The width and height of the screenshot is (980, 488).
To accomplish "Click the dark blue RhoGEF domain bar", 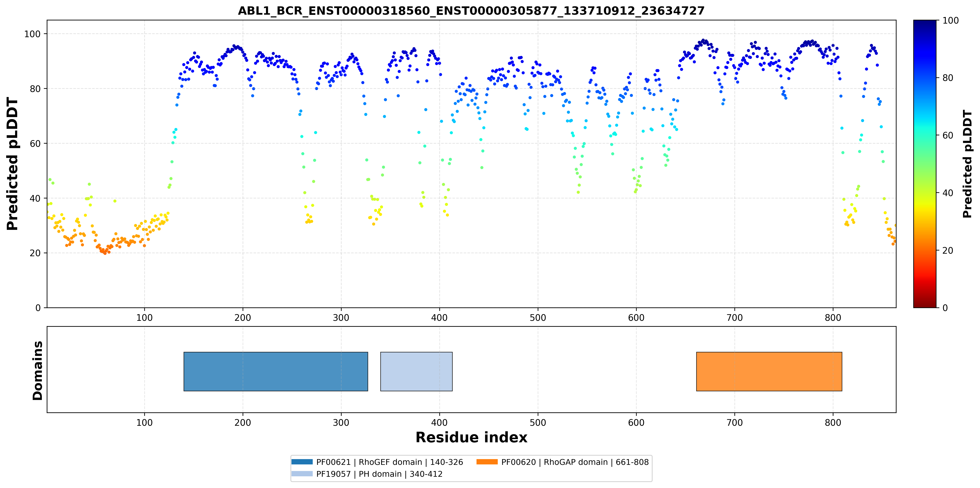I will click(276, 371).
